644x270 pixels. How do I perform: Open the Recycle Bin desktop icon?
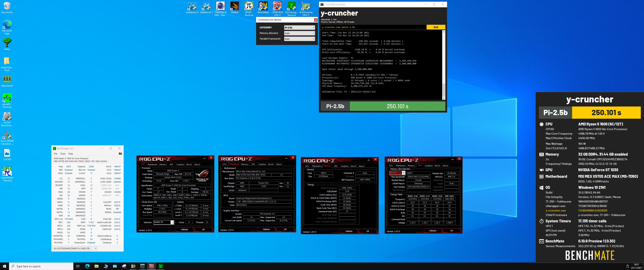pos(7,7)
